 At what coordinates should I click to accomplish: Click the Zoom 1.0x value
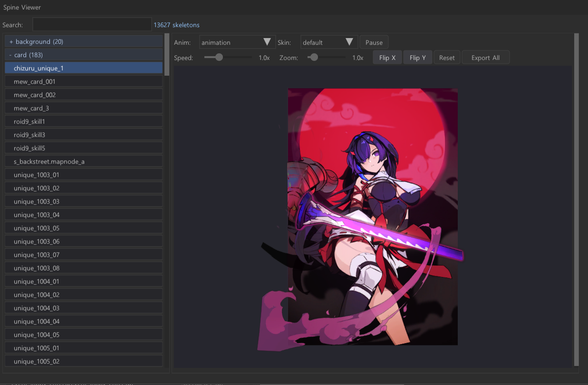pos(358,58)
